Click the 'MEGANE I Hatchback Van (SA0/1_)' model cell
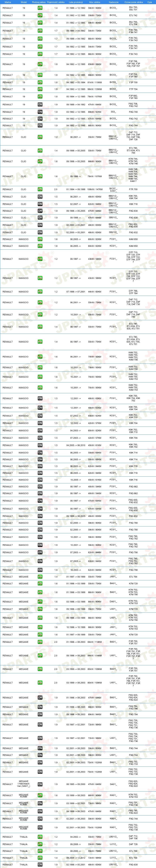Screen dimensions: 156x868 [24, 784]
